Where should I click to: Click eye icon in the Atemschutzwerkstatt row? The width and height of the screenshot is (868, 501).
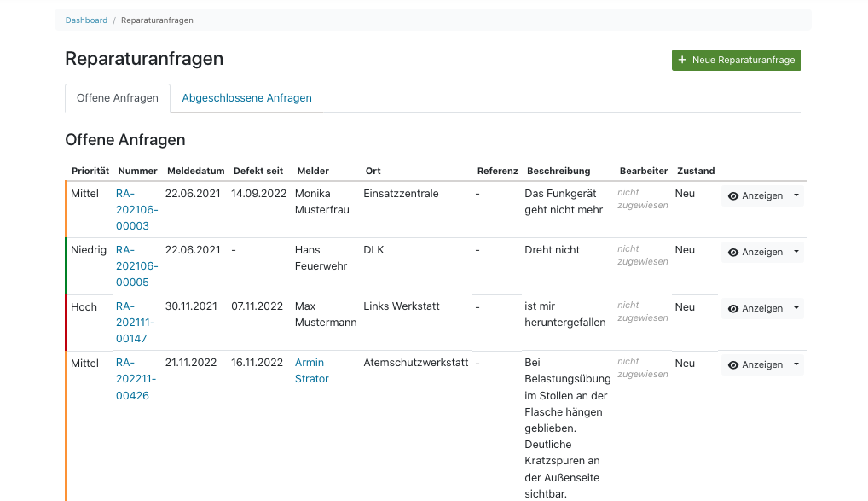pyautogui.click(x=732, y=365)
